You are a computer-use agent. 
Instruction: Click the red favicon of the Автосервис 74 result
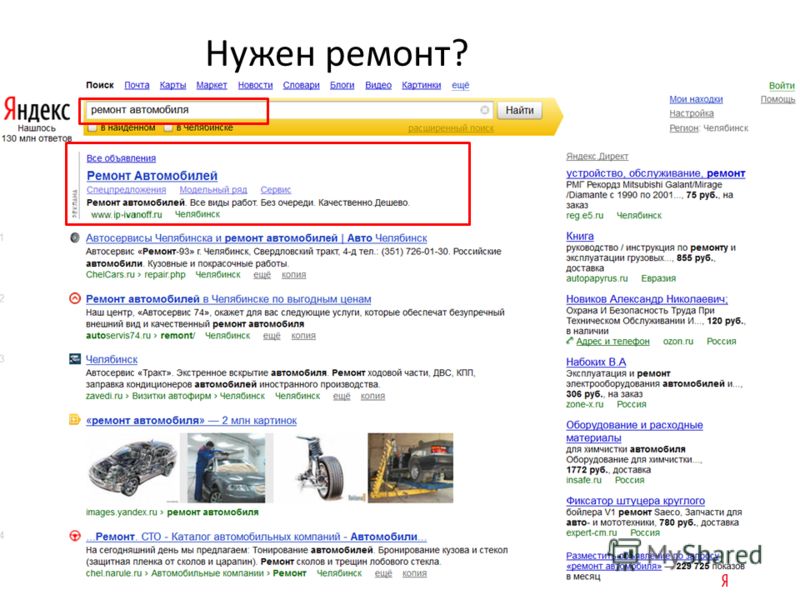[x=75, y=298]
